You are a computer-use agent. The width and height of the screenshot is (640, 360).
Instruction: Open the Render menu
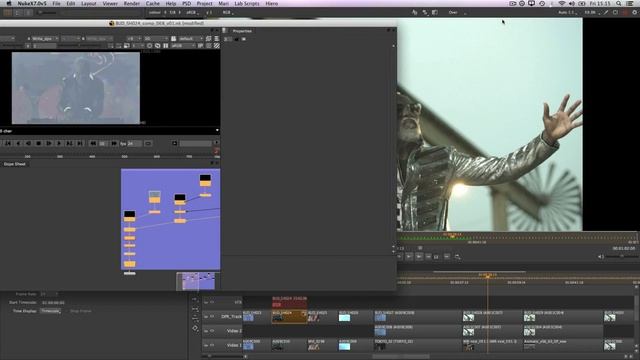click(131, 3)
